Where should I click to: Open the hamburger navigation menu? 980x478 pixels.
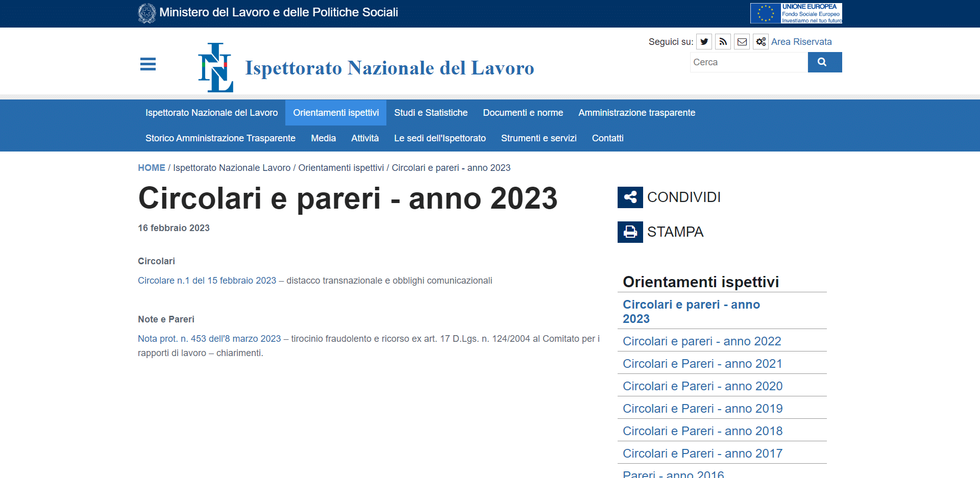[148, 64]
